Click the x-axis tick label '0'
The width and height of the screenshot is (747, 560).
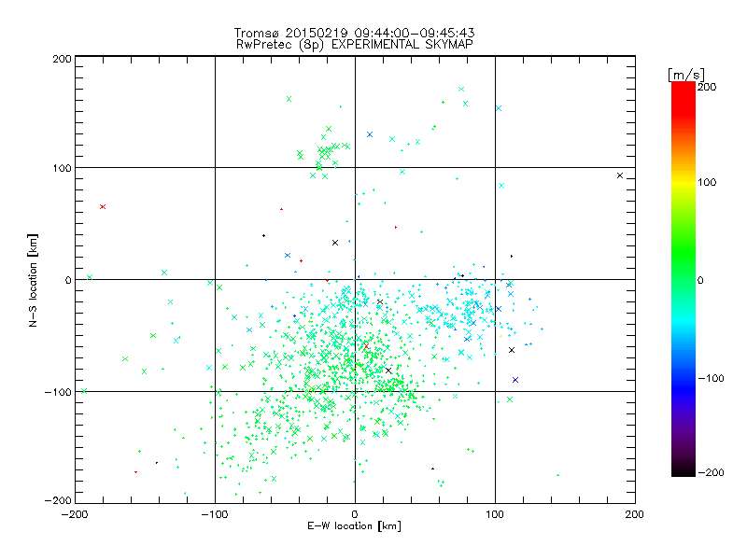point(355,514)
